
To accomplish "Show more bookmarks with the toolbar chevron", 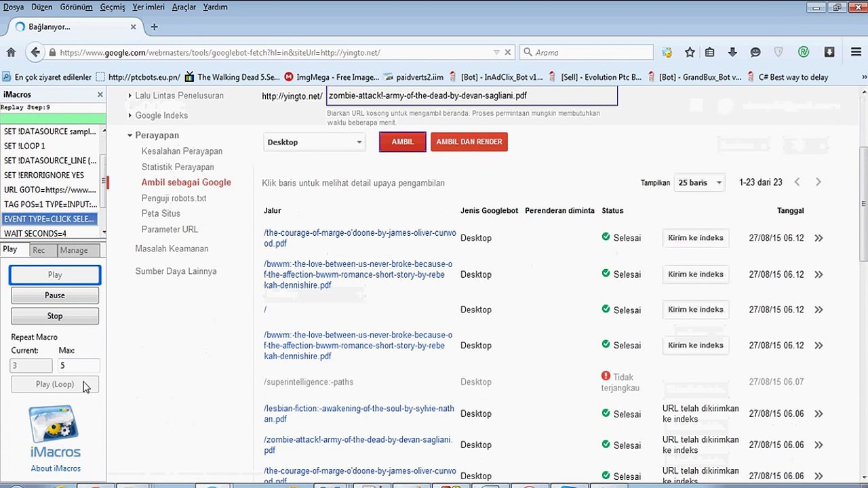I will point(863,77).
